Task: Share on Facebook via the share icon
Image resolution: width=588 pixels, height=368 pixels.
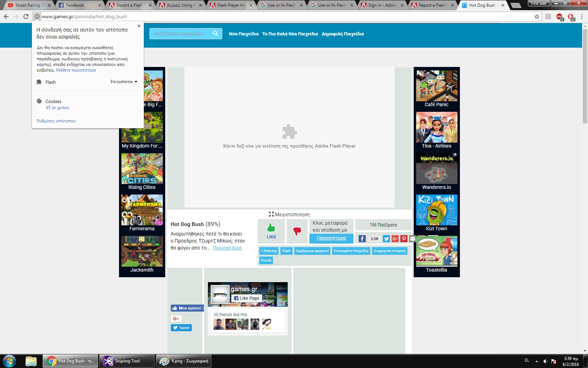Action: coord(362,239)
